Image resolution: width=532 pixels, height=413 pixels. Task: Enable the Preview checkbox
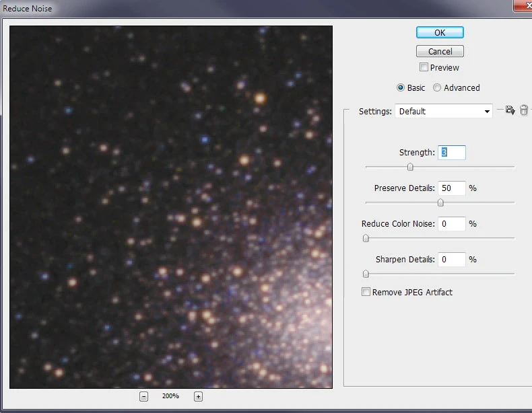(x=424, y=67)
